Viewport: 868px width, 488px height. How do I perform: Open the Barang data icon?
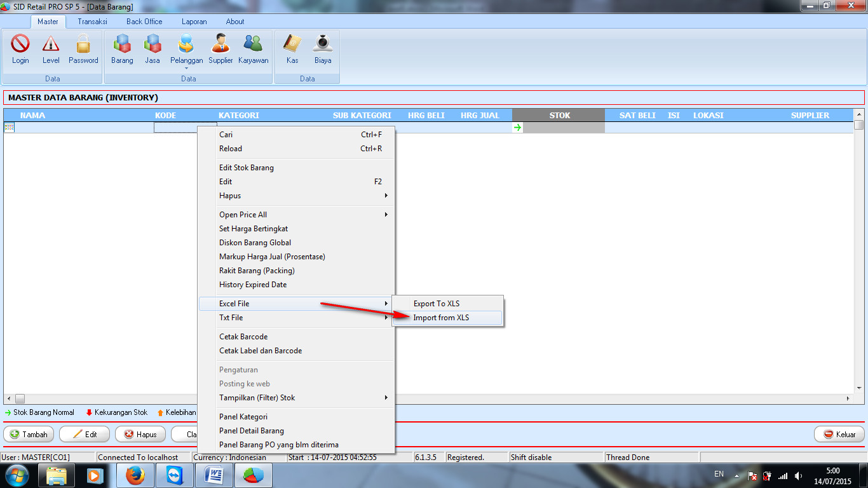pos(122,44)
